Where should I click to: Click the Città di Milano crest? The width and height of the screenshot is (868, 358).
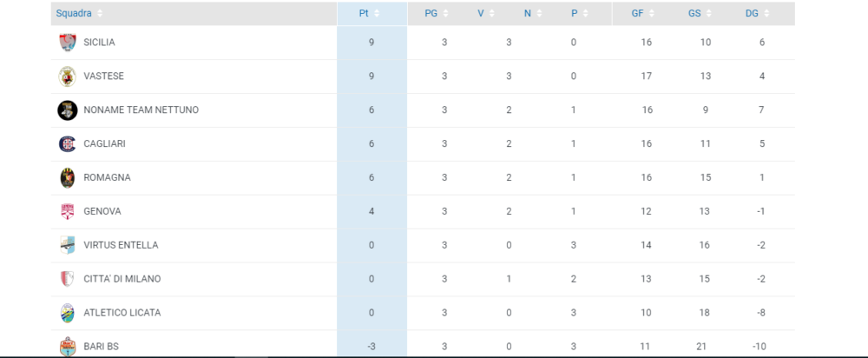point(67,279)
